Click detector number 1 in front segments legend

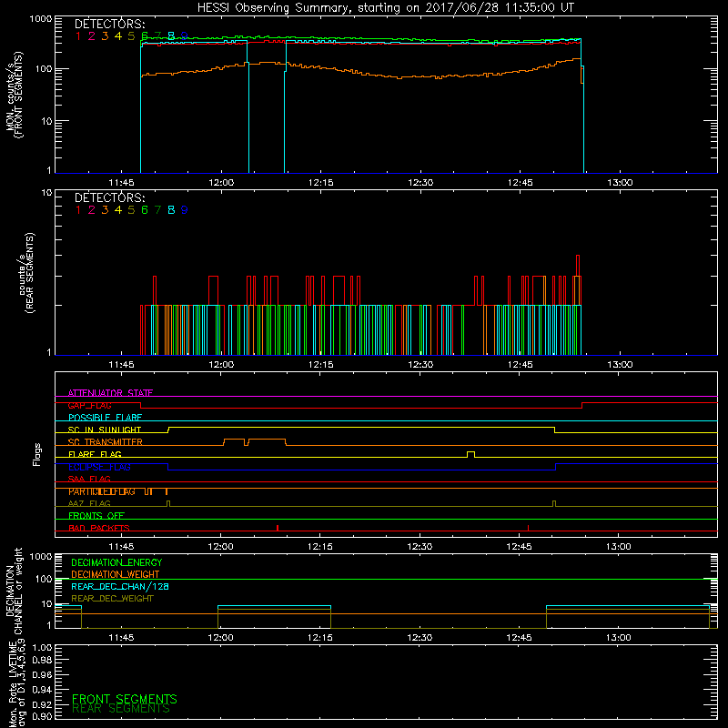click(x=78, y=36)
